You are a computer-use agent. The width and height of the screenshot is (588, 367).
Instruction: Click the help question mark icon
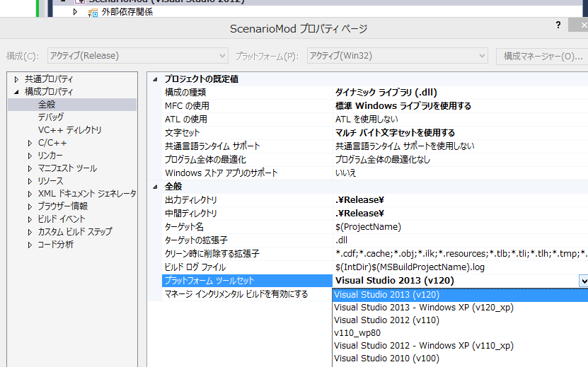pos(558,25)
